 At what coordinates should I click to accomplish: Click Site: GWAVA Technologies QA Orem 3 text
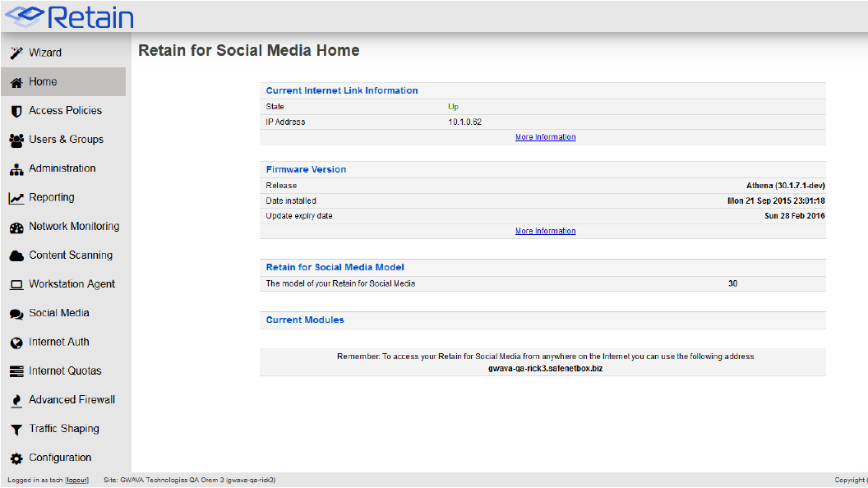click(189, 481)
